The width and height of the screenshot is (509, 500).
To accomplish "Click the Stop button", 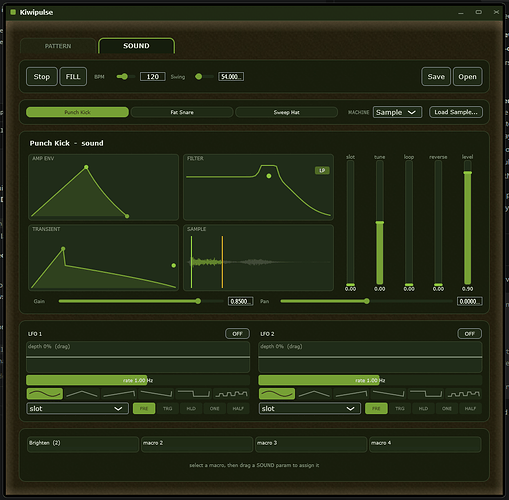I will pyautogui.click(x=42, y=77).
